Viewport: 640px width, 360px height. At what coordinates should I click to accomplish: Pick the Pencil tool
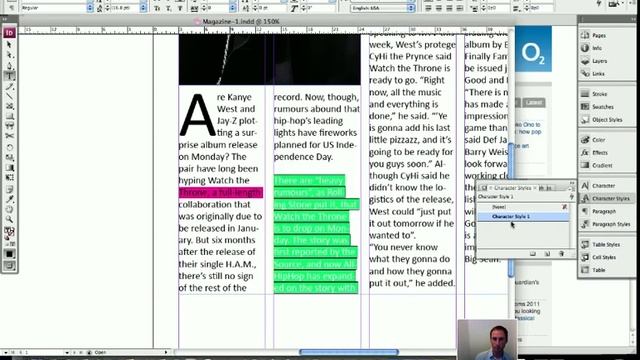click(x=9, y=87)
